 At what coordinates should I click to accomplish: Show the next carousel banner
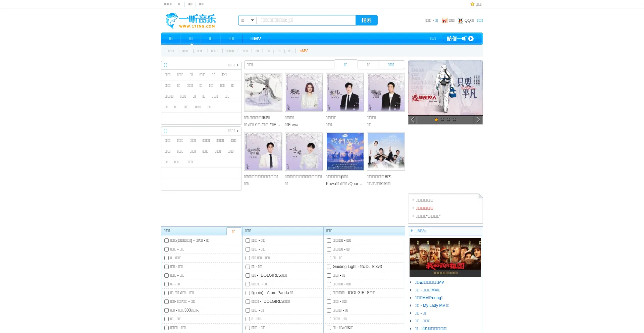pos(478,120)
